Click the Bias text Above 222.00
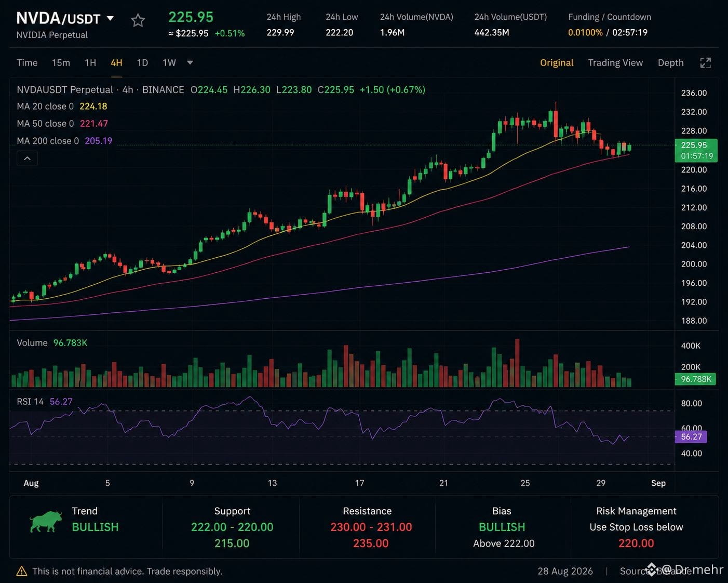728x583 pixels. (x=504, y=544)
